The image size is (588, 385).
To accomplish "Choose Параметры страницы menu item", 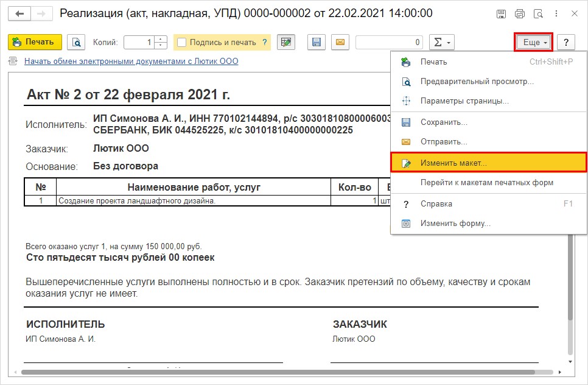I will (x=489, y=101).
